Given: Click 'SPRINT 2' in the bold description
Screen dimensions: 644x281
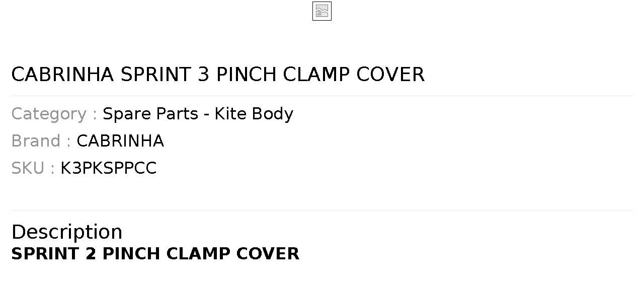Looking at the screenshot, I should tap(53, 253).
